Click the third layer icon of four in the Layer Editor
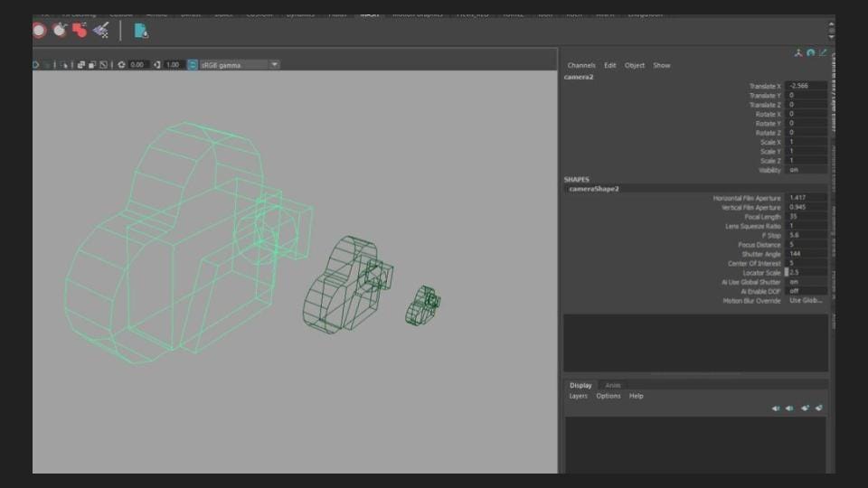This screenshot has width=868, height=488. 805,408
